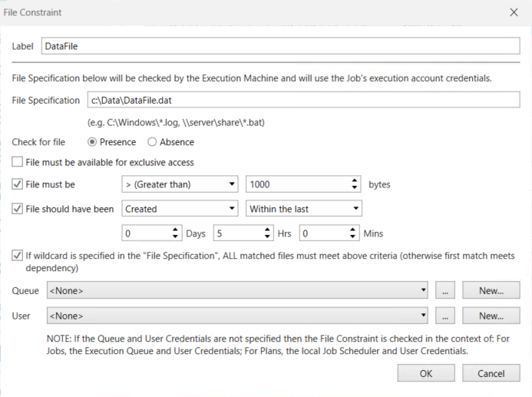Screen dimensions: 532x397
Task: Select the Presence radio button
Action: [x=93, y=142]
